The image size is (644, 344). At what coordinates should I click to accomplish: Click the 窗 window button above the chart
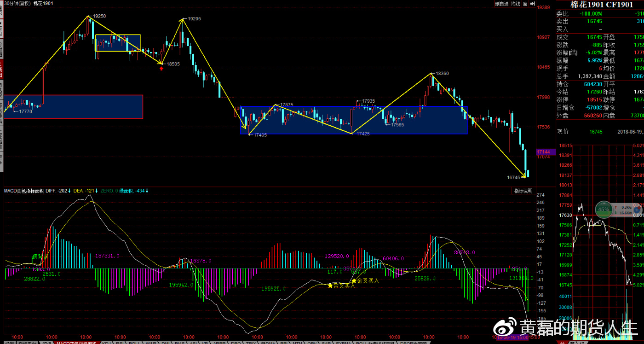tap(524, 4)
